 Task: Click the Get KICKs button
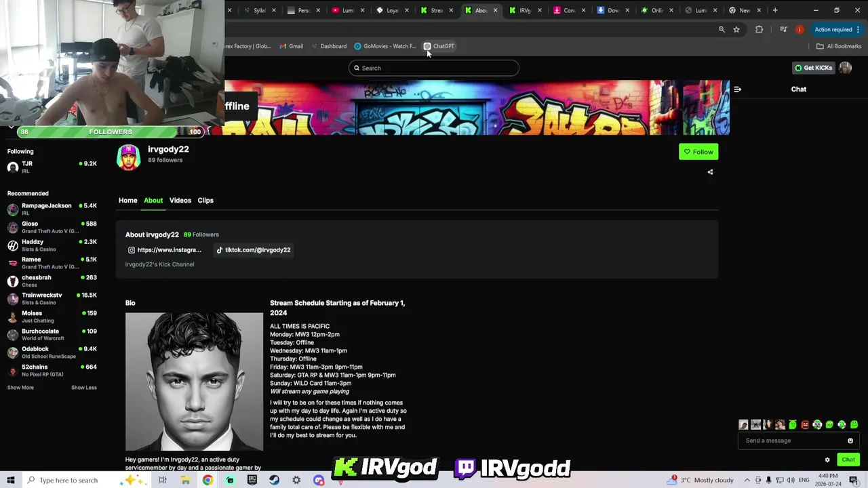pyautogui.click(x=813, y=68)
